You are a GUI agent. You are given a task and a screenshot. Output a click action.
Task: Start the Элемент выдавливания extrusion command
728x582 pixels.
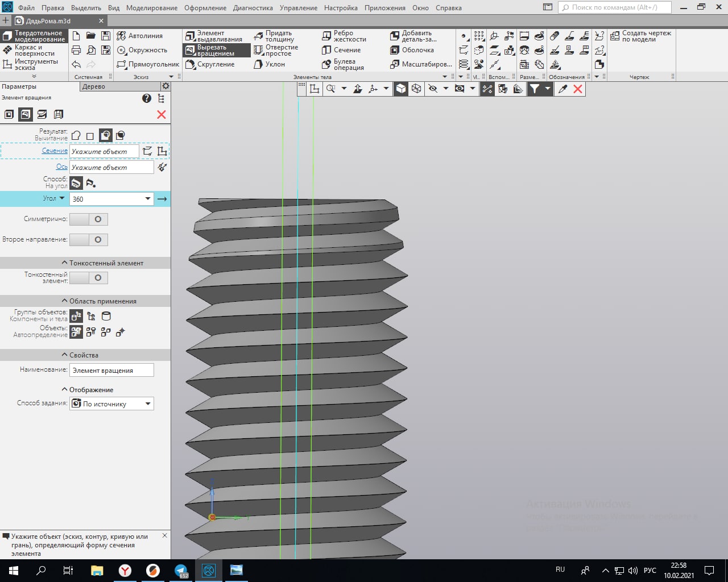click(214, 36)
